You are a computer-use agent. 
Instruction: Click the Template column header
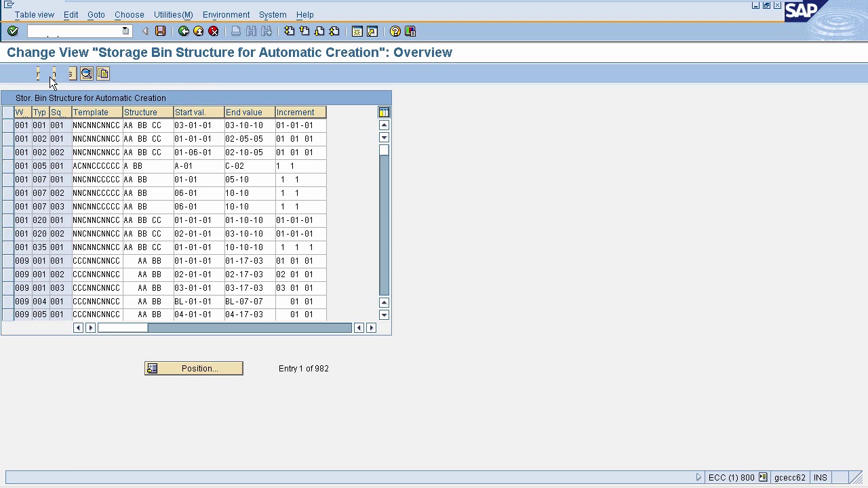click(97, 112)
